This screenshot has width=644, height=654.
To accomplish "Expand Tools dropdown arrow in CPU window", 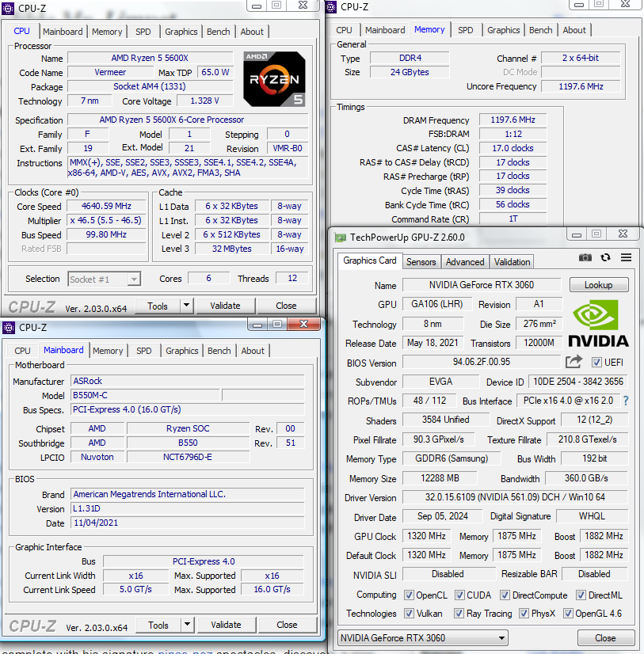I will click(187, 306).
